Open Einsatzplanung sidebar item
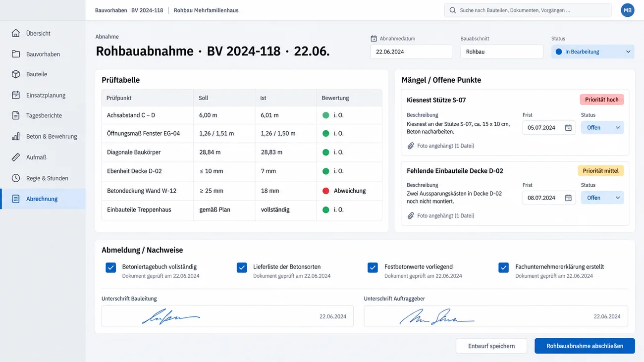 click(43, 95)
